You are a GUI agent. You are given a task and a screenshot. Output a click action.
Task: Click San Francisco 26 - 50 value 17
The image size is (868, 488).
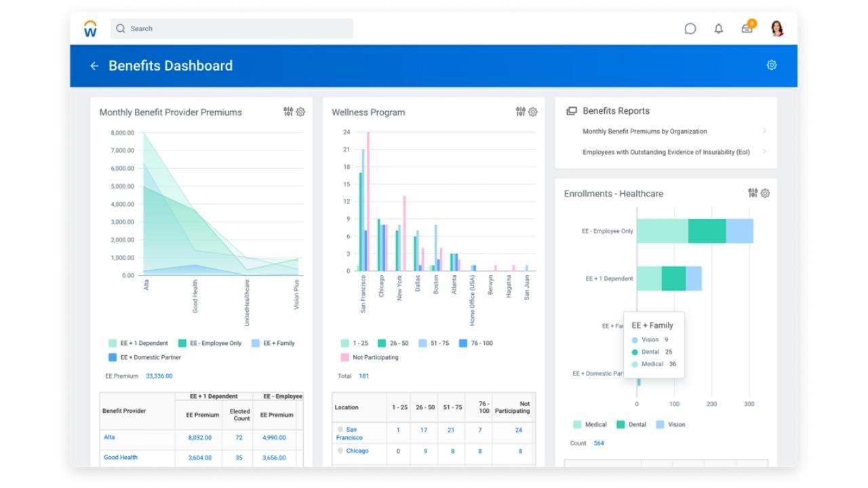pos(424,430)
